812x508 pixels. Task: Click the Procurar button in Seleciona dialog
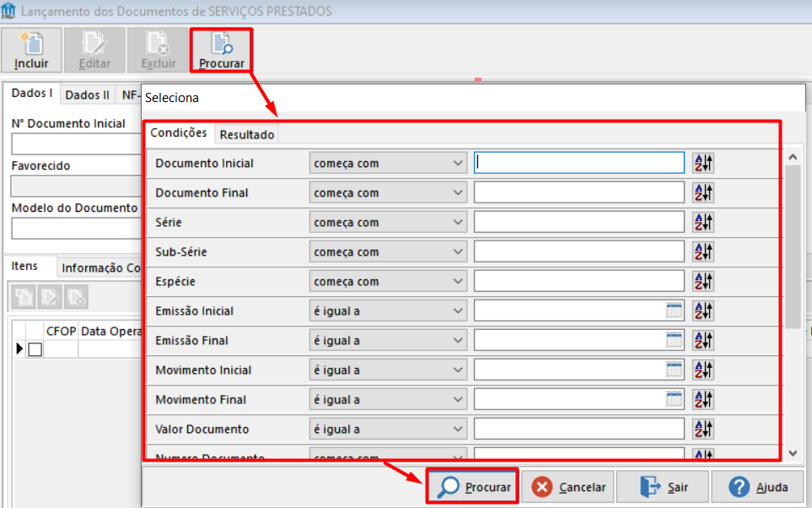pos(472,487)
